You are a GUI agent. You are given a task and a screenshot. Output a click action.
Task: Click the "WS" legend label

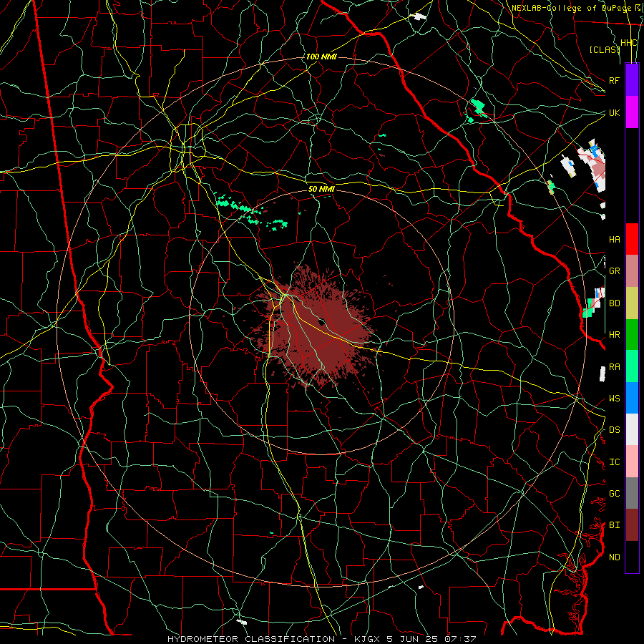tap(614, 399)
